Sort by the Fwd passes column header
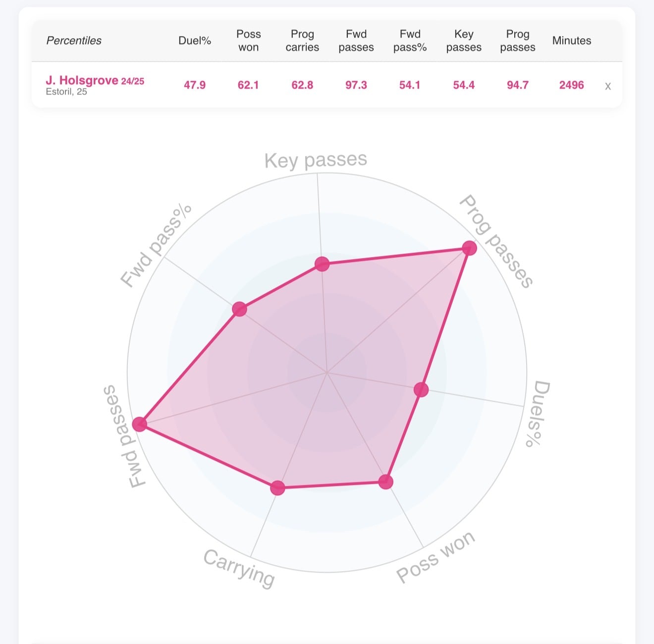 pos(356,41)
